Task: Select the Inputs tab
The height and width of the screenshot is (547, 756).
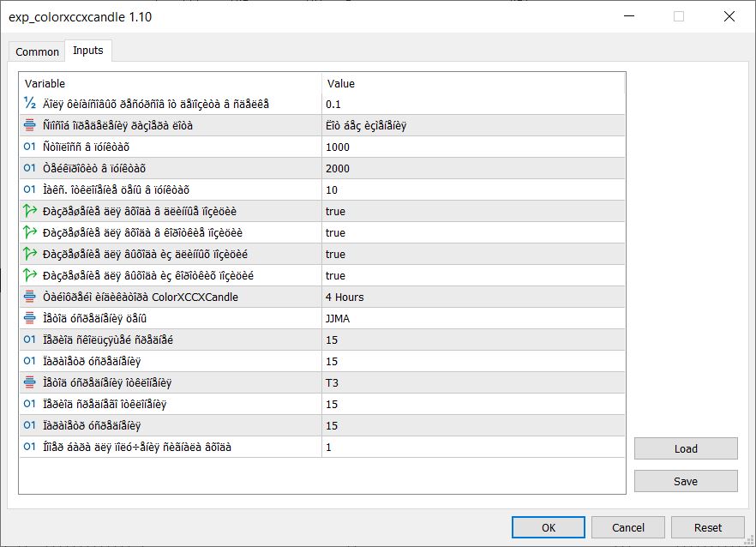Action: pyautogui.click(x=87, y=51)
